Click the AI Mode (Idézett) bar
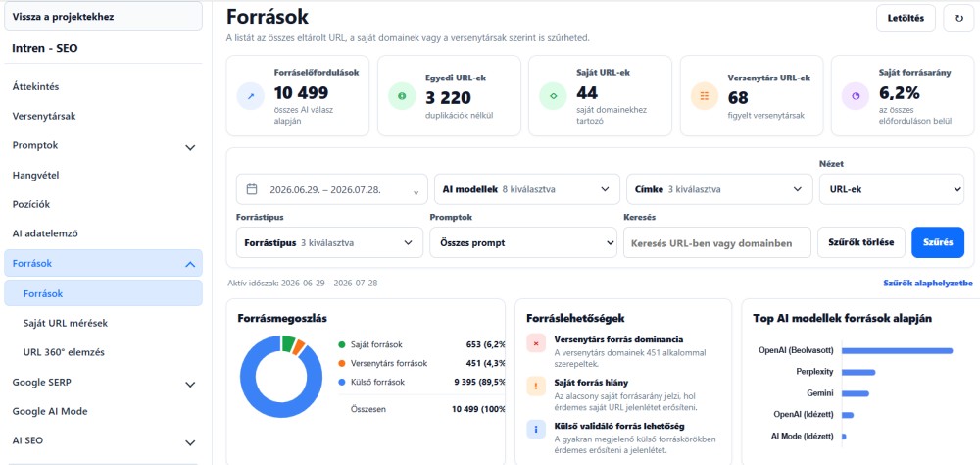Screen dimensions: 980x465 [x=844, y=437]
